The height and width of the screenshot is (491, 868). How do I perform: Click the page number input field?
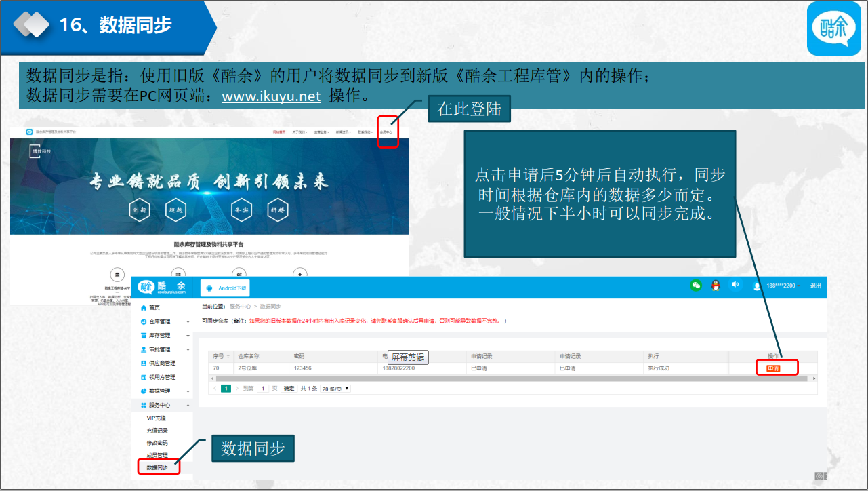(x=263, y=389)
